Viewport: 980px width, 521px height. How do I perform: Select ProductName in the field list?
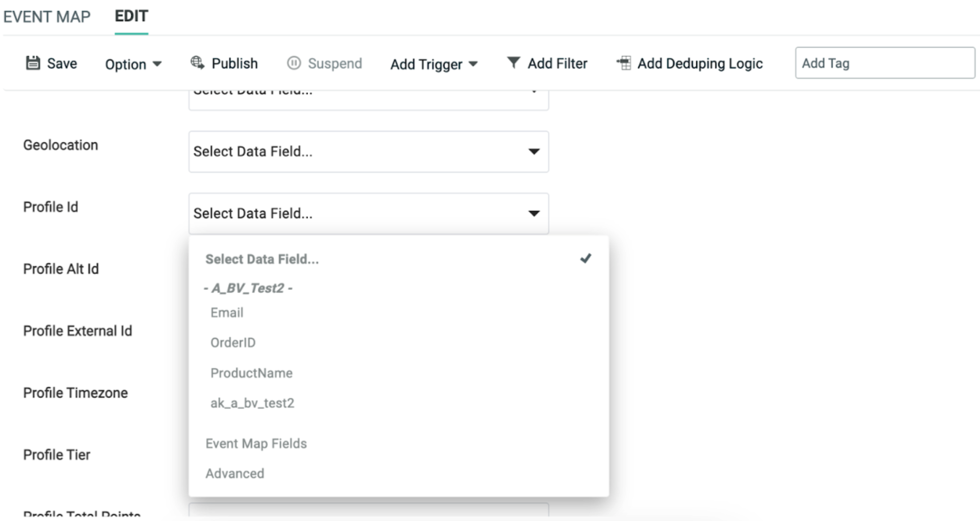[251, 373]
